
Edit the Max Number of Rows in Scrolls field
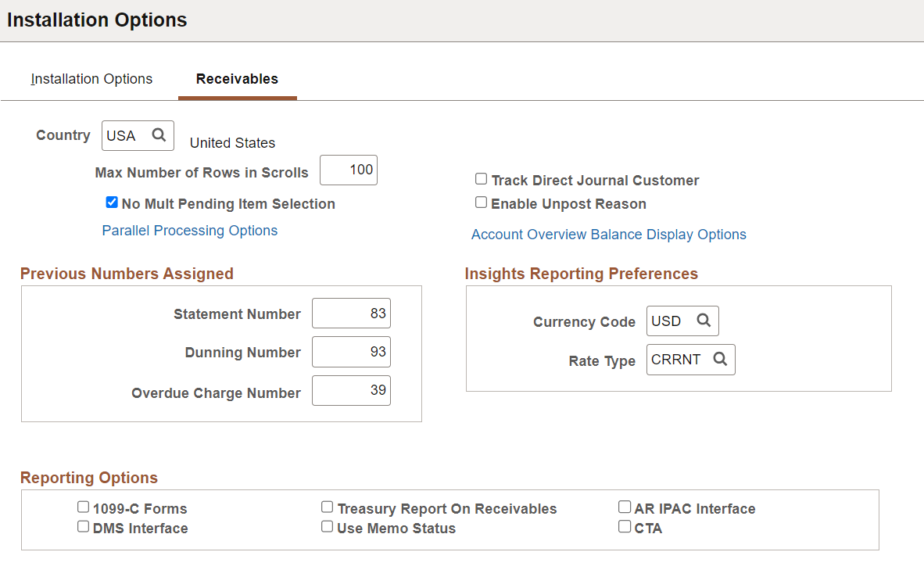click(x=349, y=170)
